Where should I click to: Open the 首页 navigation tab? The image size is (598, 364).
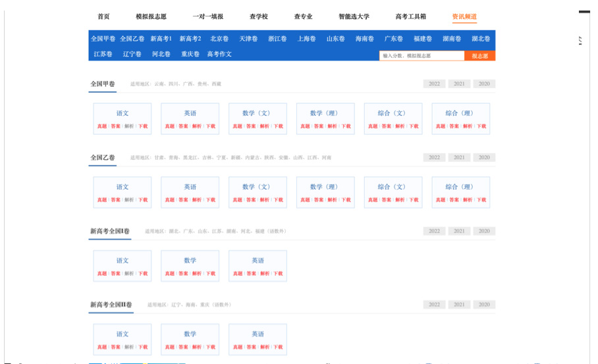tap(103, 16)
